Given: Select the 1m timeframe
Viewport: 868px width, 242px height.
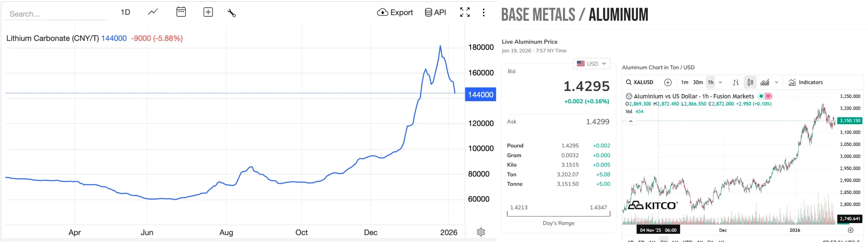Looking at the screenshot, I should [685, 82].
